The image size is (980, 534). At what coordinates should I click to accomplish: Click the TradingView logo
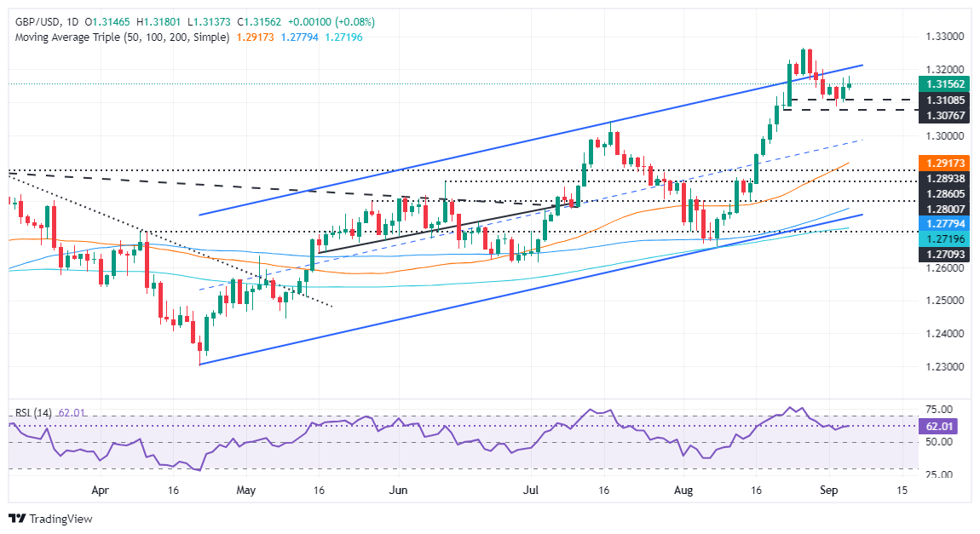[x=50, y=518]
